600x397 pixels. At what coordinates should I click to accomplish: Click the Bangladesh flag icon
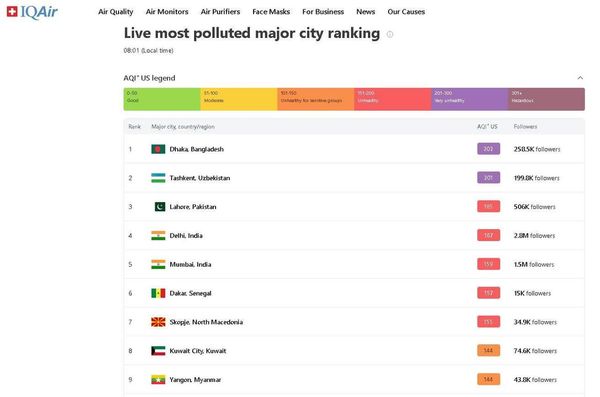pyautogui.click(x=158, y=149)
